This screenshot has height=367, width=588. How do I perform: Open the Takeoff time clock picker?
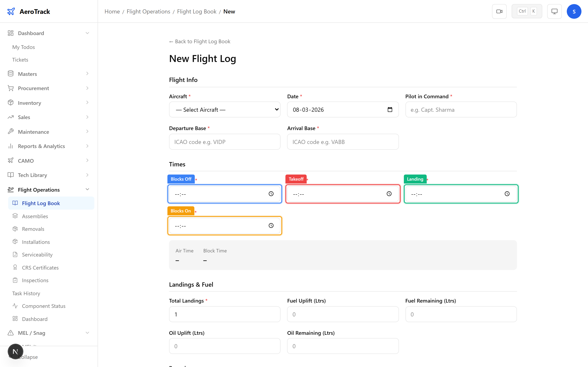pyautogui.click(x=389, y=194)
